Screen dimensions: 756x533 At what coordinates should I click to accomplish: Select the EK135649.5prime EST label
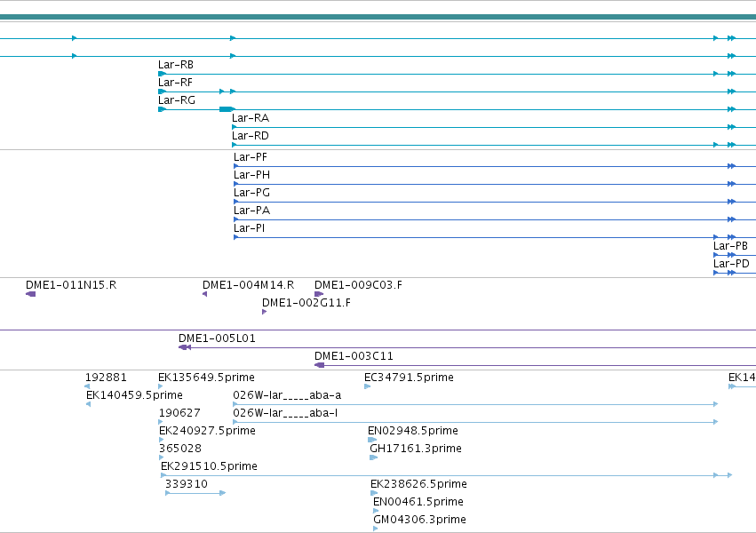[206, 378]
